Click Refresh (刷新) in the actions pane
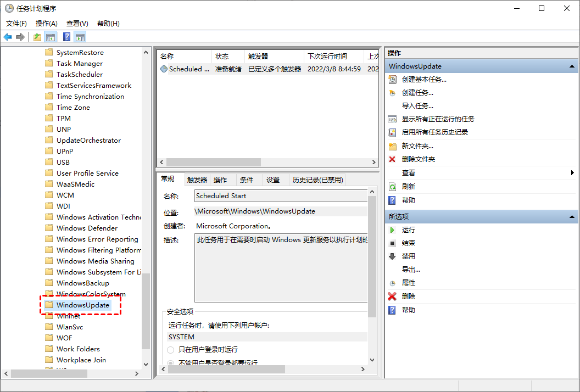 point(408,186)
